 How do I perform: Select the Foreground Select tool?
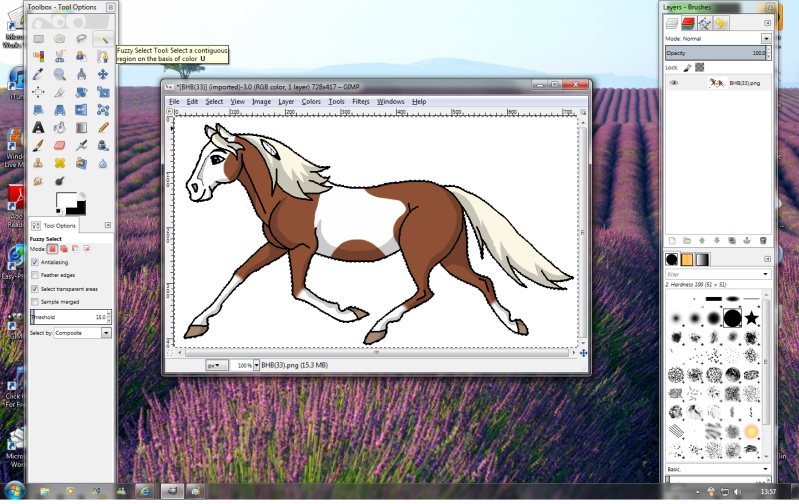point(81,57)
